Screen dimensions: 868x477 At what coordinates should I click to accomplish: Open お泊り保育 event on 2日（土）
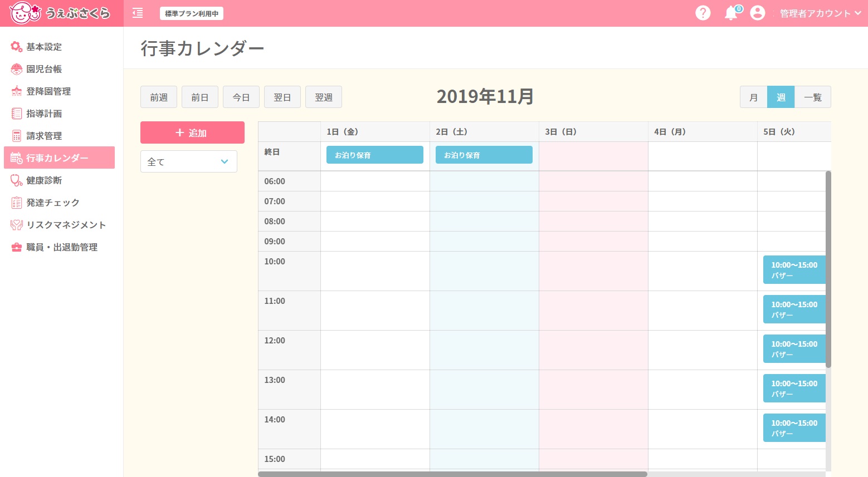[484, 155]
